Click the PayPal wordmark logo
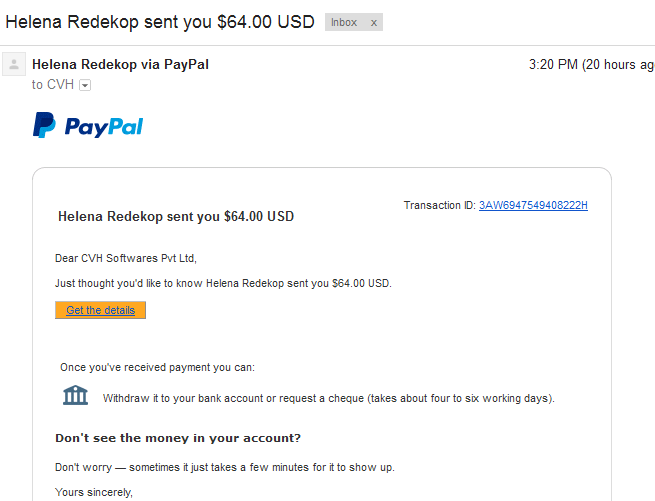Image resolution: width=655 pixels, height=501 pixels. click(104, 127)
